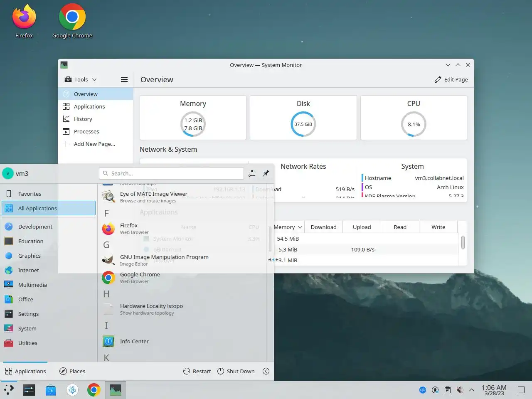The height and width of the screenshot is (399, 532).
Task: Sort by the Write column header
Action: 438,227
